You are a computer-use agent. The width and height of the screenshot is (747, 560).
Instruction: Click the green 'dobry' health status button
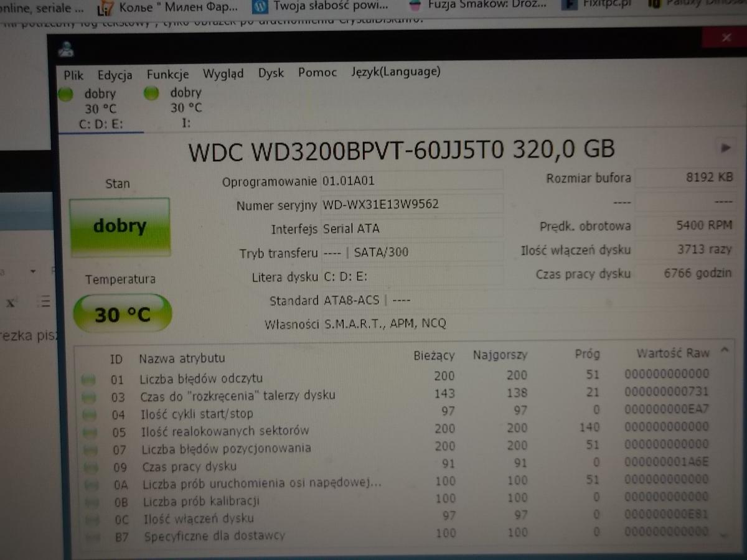click(x=119, y=226)
